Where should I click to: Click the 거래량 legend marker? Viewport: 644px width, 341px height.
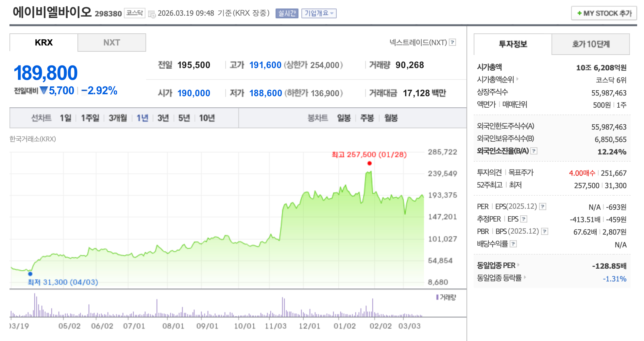pyautogui.click(x=437, y=297)
